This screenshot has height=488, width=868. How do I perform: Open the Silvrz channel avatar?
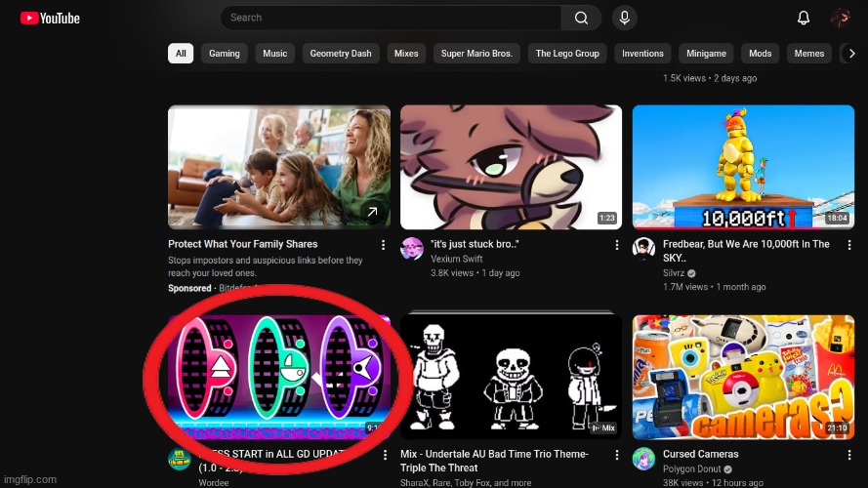pos(643,249)
